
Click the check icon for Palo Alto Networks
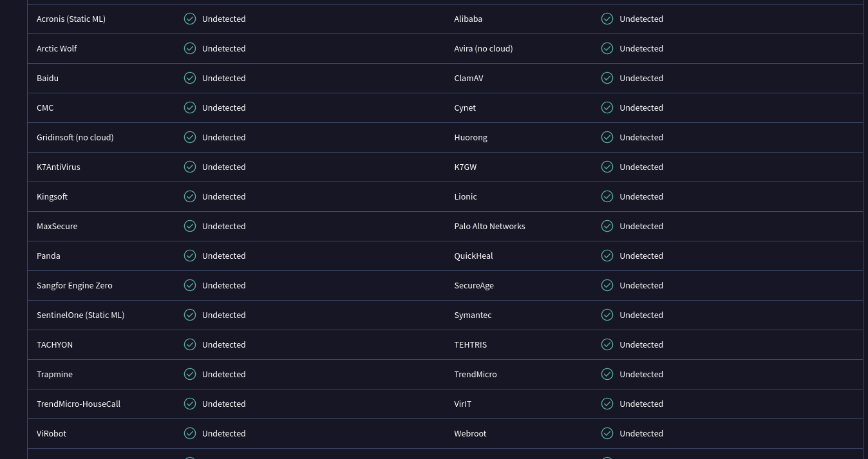607,226
